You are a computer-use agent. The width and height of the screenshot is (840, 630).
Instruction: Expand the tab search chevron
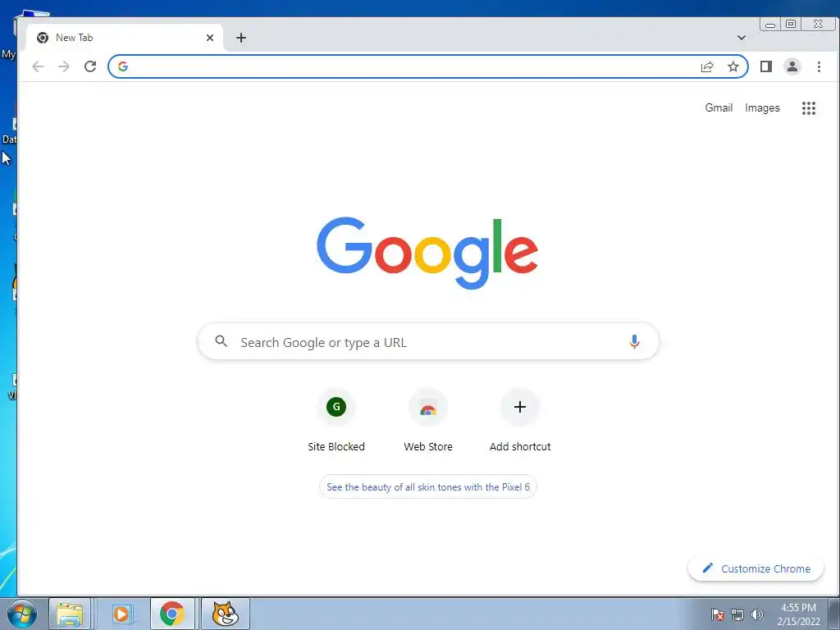point(742,38)
